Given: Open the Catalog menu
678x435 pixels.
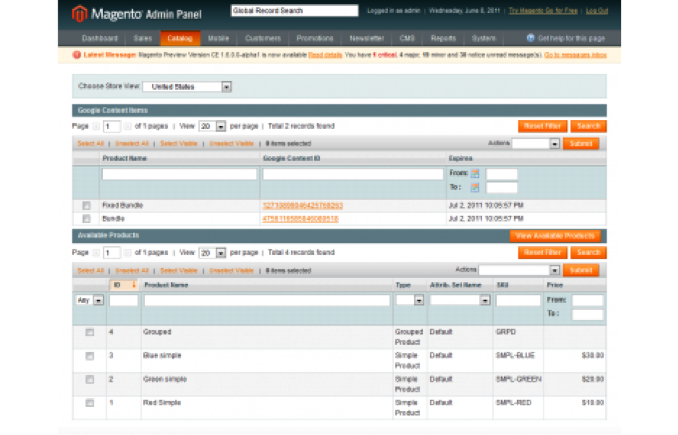Looking at the screenshot, I should click(180, 38).
